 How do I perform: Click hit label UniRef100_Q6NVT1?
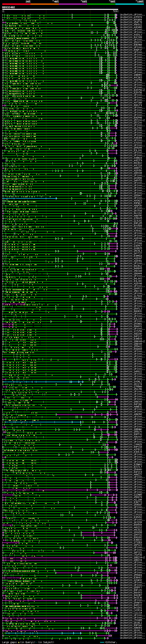pyautogui.click(x=131, y=168)
